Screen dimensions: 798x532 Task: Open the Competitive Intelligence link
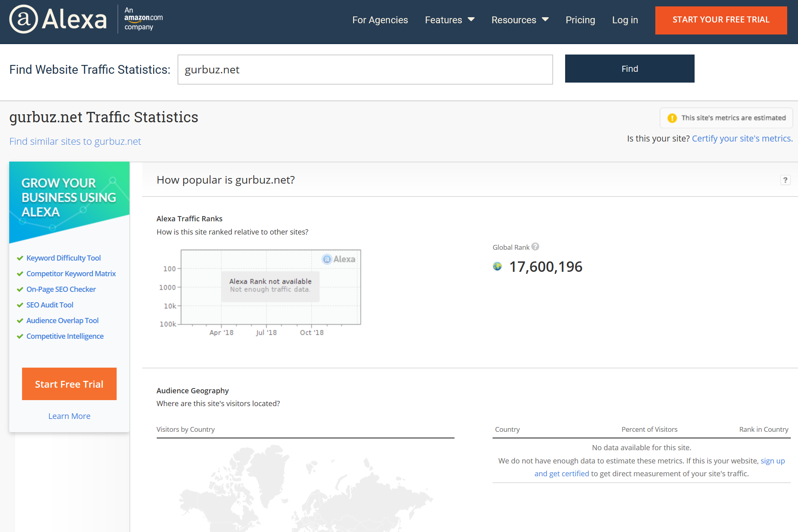tap(65, 336)
